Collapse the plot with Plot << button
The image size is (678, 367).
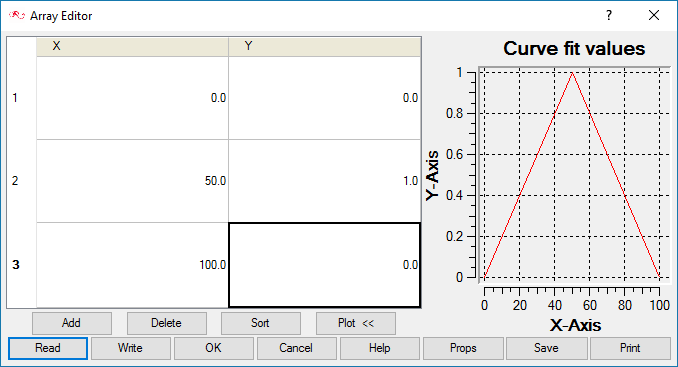click(x=355, y=323)
